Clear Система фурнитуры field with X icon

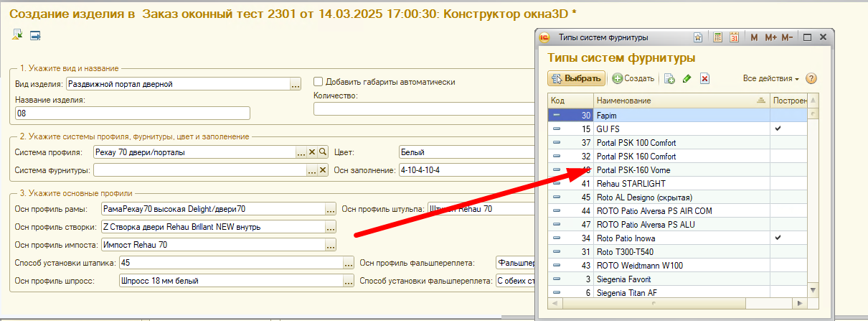(323, 170)
